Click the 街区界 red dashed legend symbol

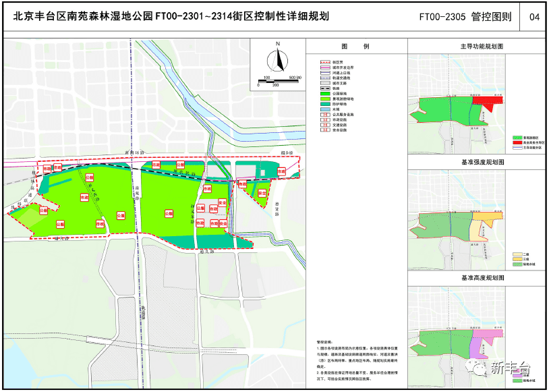pos(326,63)
